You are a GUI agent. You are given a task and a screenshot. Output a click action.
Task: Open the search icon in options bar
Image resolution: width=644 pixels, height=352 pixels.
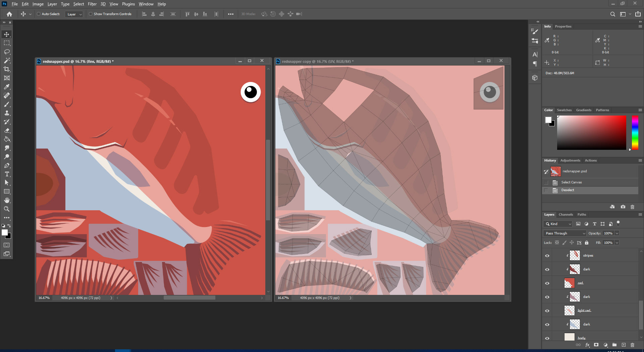[x=613, y=14]
